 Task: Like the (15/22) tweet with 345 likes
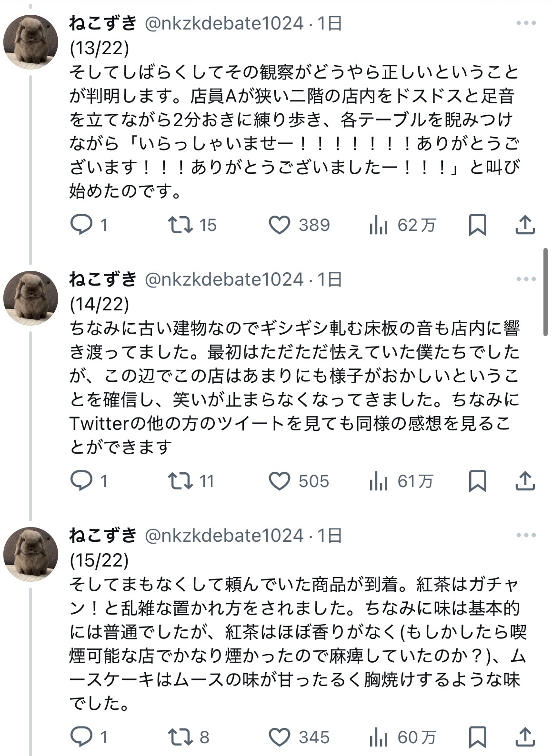pos(280,737)
